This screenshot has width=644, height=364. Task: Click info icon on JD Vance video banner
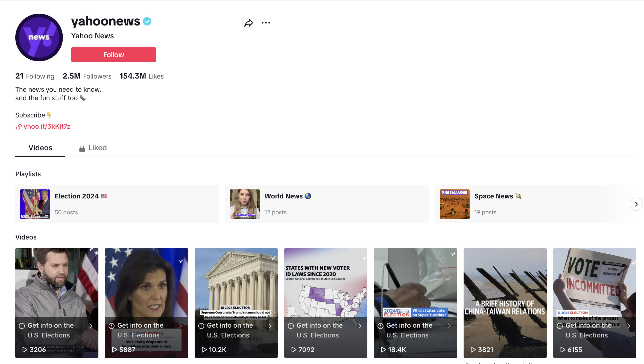coord(22,326)
